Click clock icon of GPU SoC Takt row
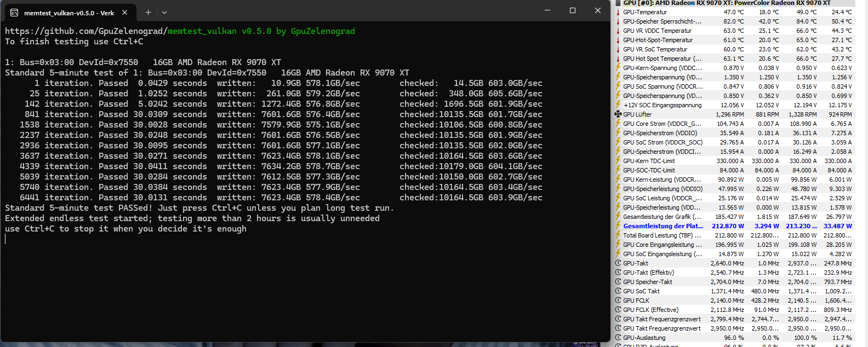 618,291
